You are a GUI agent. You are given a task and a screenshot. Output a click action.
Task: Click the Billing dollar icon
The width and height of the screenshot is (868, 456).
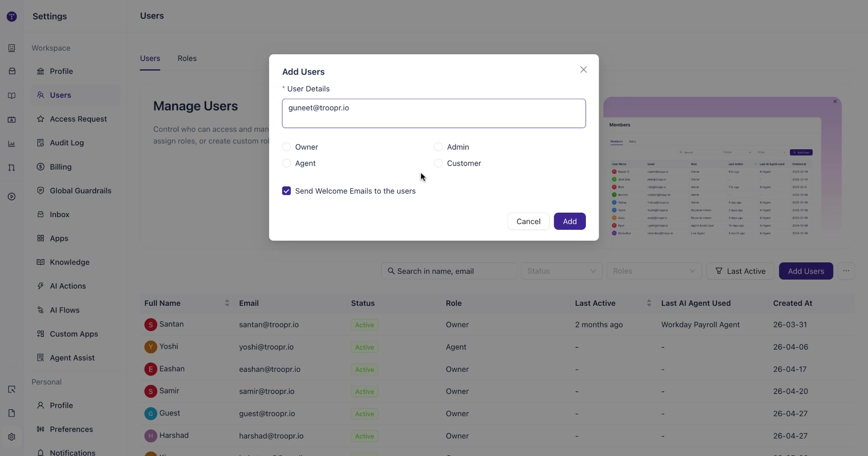tap(41, 166)
